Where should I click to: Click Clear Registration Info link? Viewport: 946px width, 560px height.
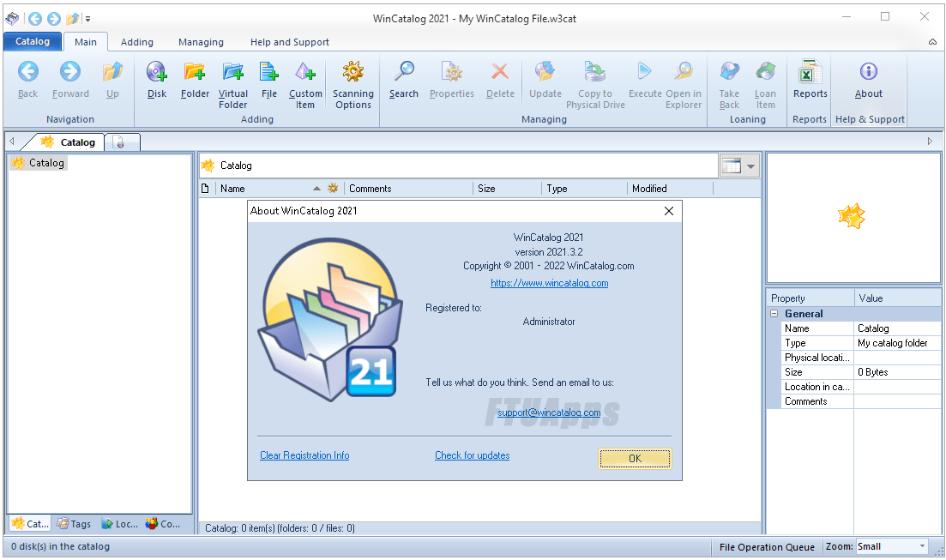click(x=304, y=455)
